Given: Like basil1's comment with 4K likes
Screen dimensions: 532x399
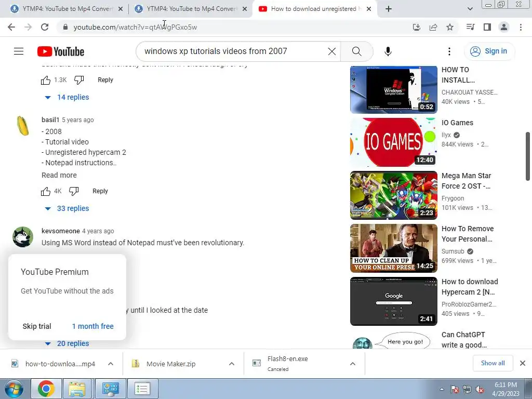Looking at the screenshot, I should point(46,191).
